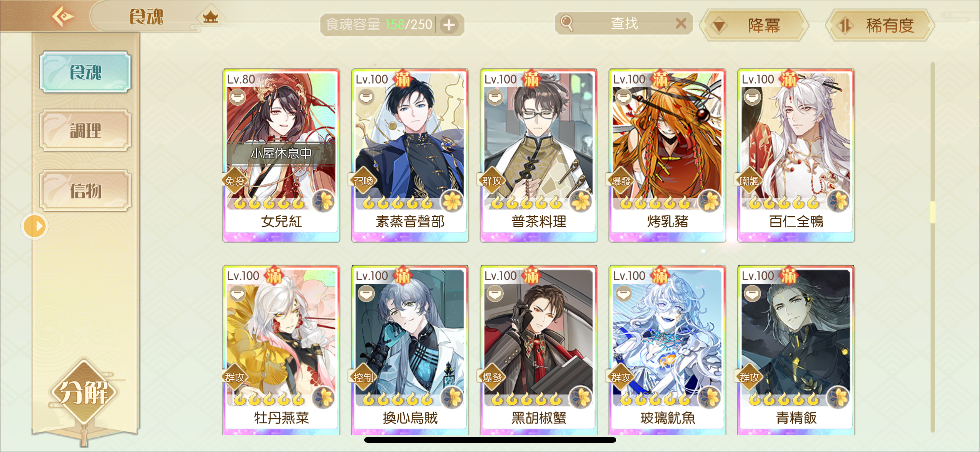Screen dimensions: 980x452
Task: Open the 玻璃魷魚 character card
Action: tap(667, 350)
